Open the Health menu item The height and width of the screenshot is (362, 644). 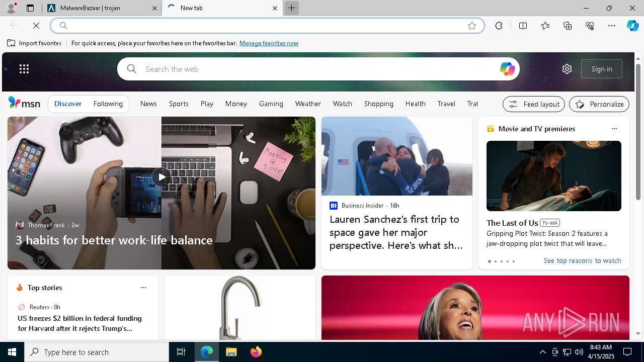pos(416,104)
